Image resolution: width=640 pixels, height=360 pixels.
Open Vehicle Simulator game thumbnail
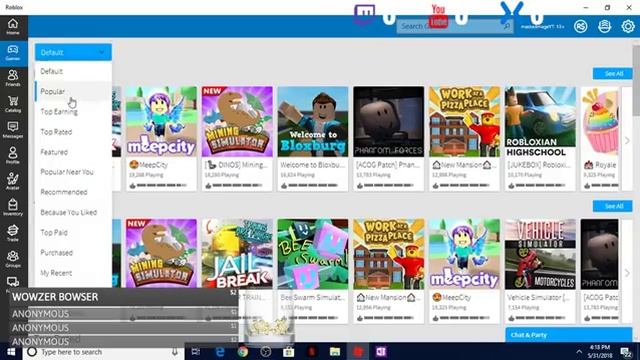pos(540,254)
